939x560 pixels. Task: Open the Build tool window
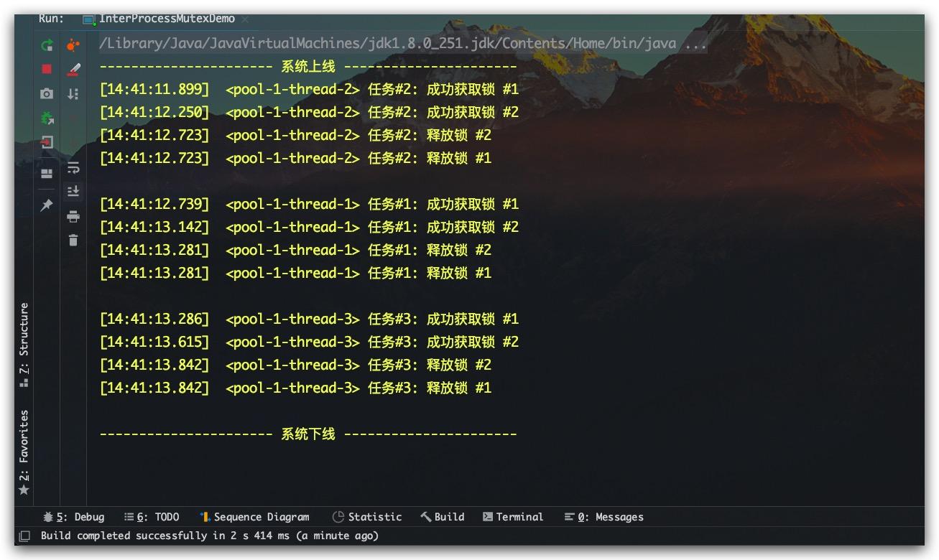(443, 517)
